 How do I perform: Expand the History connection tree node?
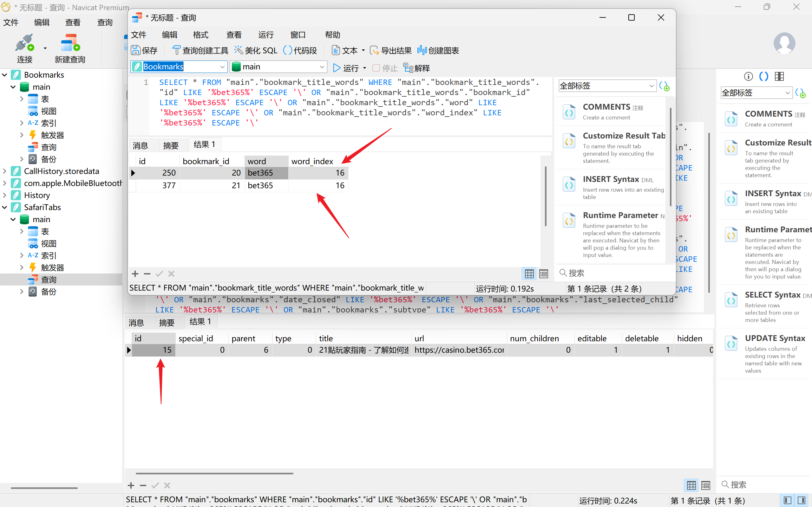coord(5,195)
